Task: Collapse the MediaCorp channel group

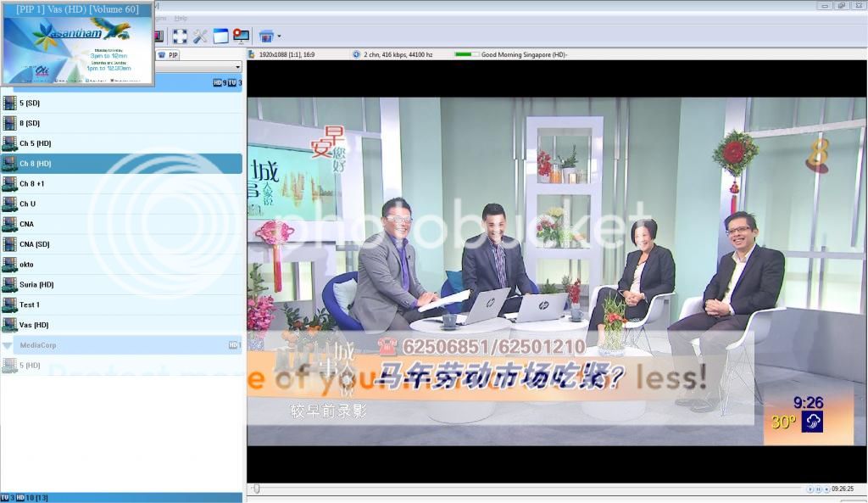Action: tap(7, 345)
